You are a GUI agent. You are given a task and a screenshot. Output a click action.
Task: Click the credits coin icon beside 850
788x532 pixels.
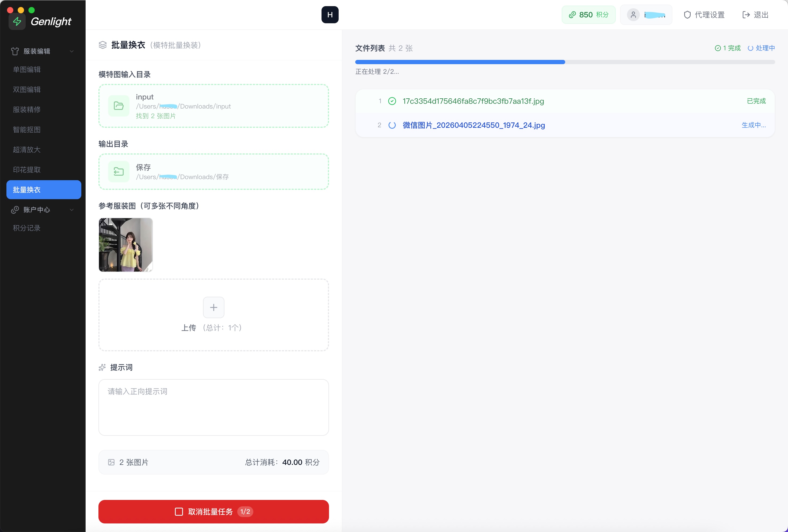572,15
